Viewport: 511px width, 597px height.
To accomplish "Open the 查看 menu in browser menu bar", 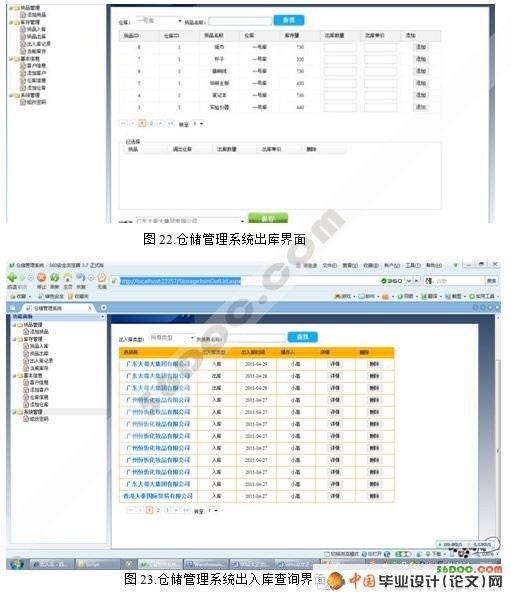I will [x=350, y=265].
